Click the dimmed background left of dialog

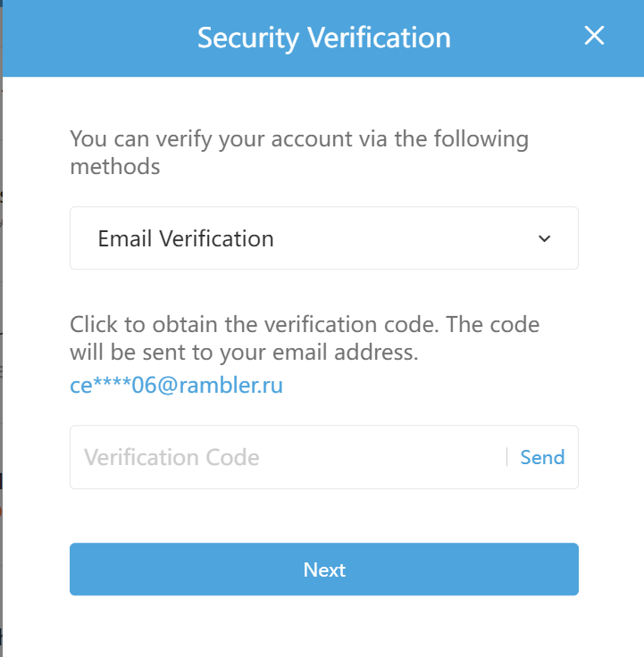click(x=1, y=357)
